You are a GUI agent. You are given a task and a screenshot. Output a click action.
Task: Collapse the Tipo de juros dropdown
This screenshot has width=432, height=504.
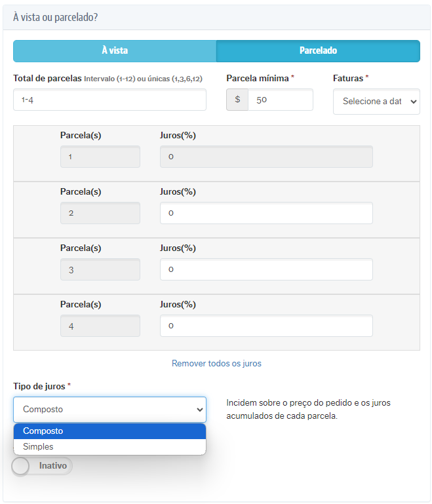click(x=109, y=409)
